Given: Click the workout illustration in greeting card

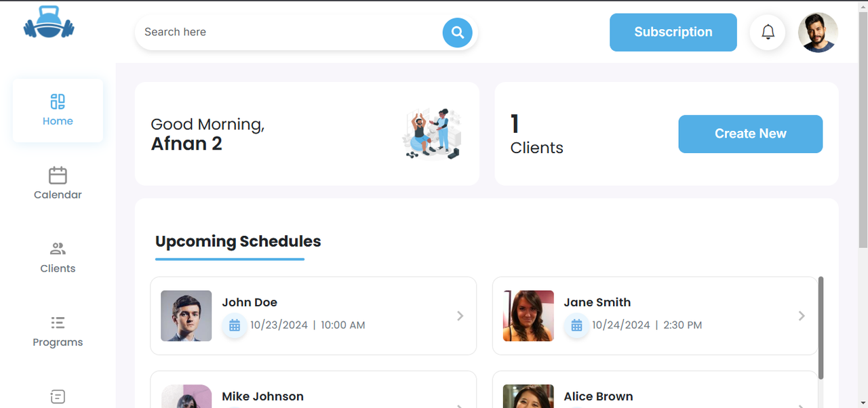Looking at the screenshot, I should tap(432, 134).
